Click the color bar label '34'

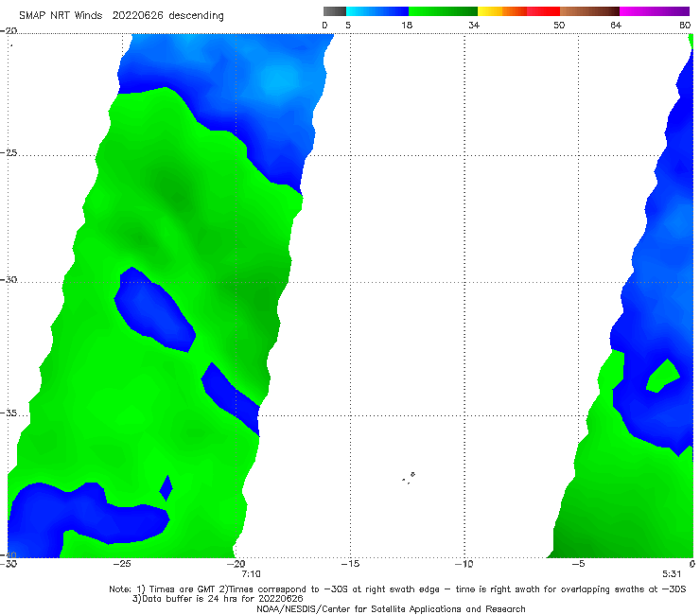(x=474, y=25)
